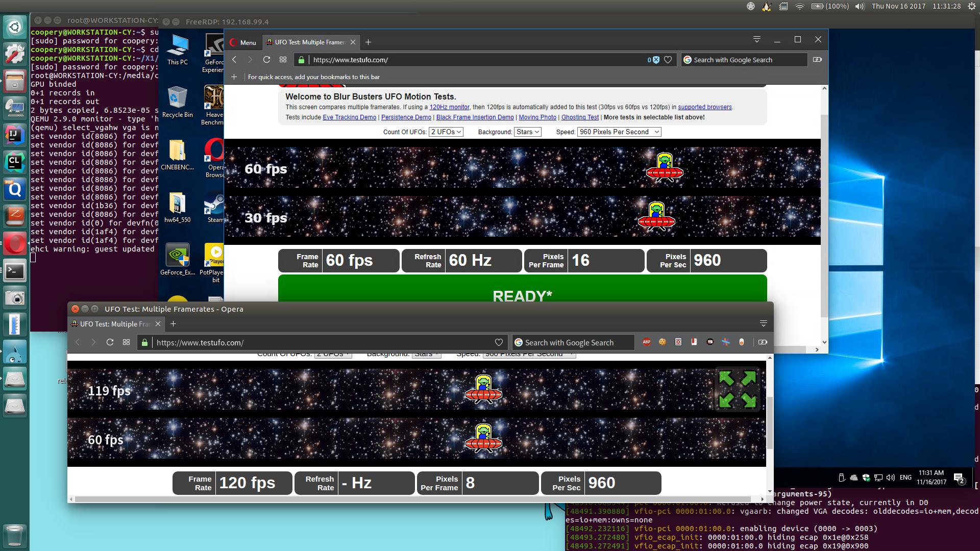Click the Windows action center notification icon
Image resolution: width=980 pixels, height=551 pixels.
click(959, 478)
